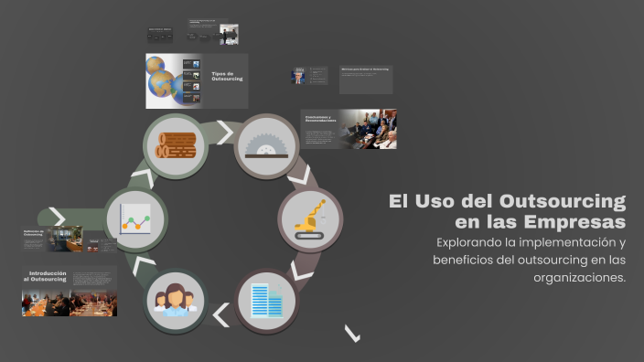Click the chevron between building and people
Image resolution: width=644 pixels, height=362 pixels.
coord(221,315)
